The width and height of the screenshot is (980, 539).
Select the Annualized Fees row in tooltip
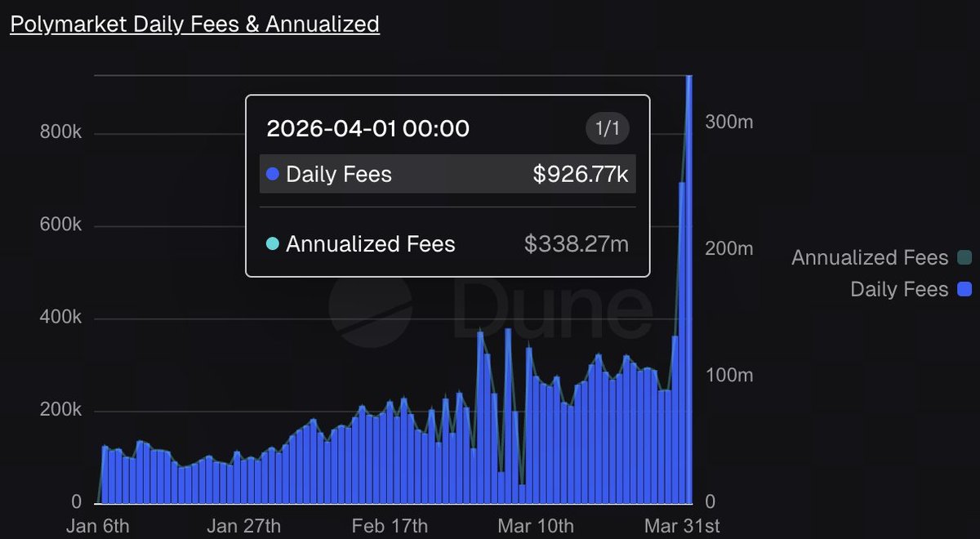pos(448,243)
